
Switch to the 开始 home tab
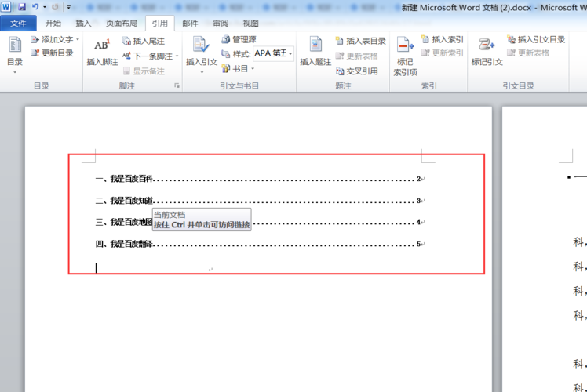53,24
